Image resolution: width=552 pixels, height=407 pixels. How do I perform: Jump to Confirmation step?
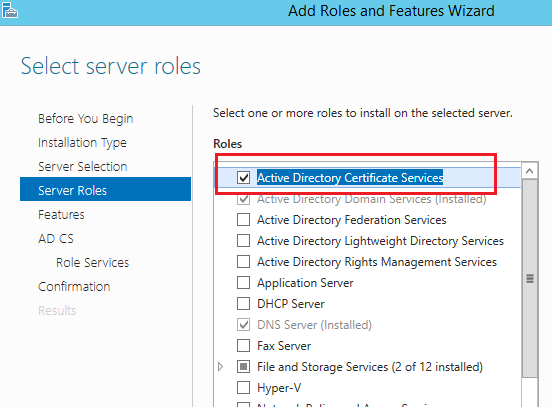(74, 287)
